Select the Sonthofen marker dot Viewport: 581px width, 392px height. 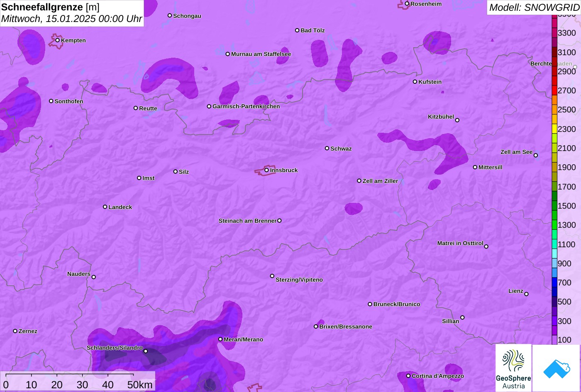pos(51,101)
